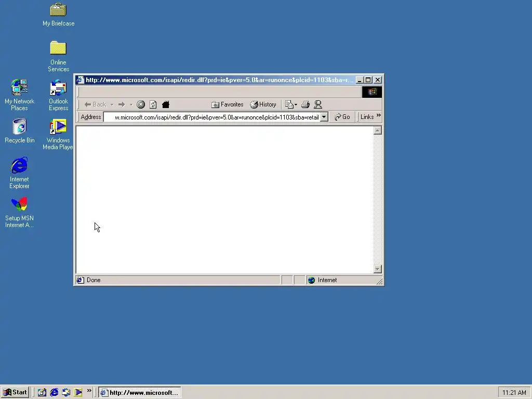Select the Setup MSN Internet Access icon
Viewport: 532px width, 399px height.
click(x=19, y=212)
